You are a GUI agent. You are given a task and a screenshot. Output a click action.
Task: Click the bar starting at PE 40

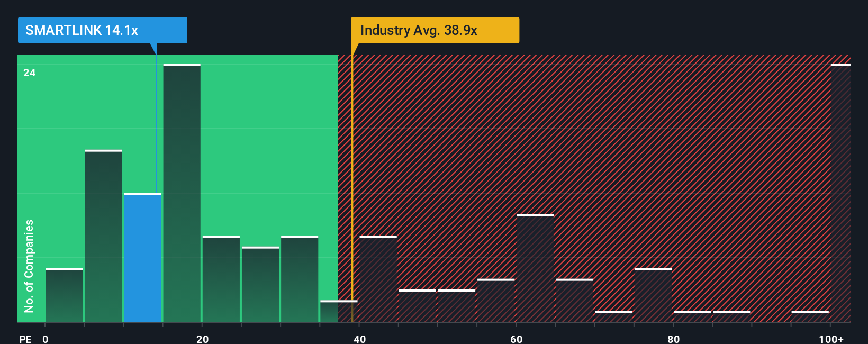click(378, 279)
